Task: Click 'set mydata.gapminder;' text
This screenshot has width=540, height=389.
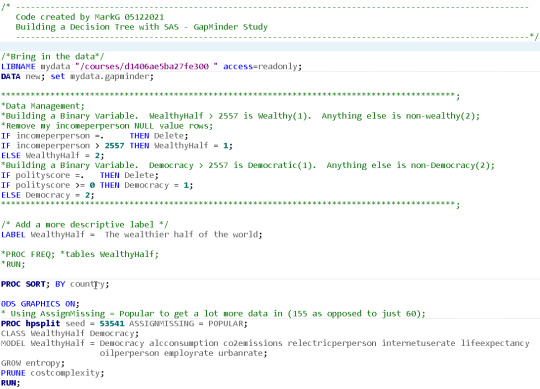Action: (102, 76)
